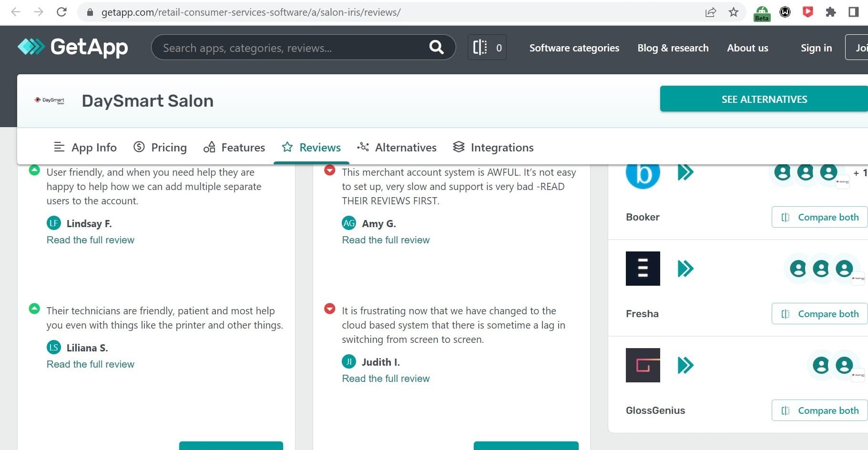The image size is (868, 450).
Task: Go back using browser back arrow
Action: (16, 12)
